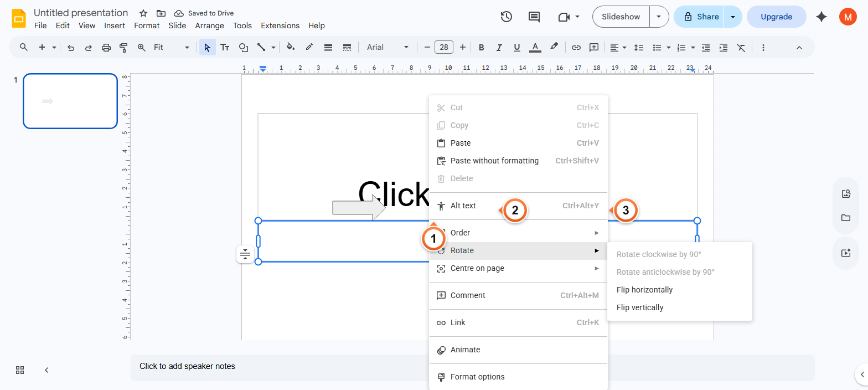Choose the Select arrow cursor tool
Image resolution: width=868 pixels, height=390 pixels.
(208, 48)
